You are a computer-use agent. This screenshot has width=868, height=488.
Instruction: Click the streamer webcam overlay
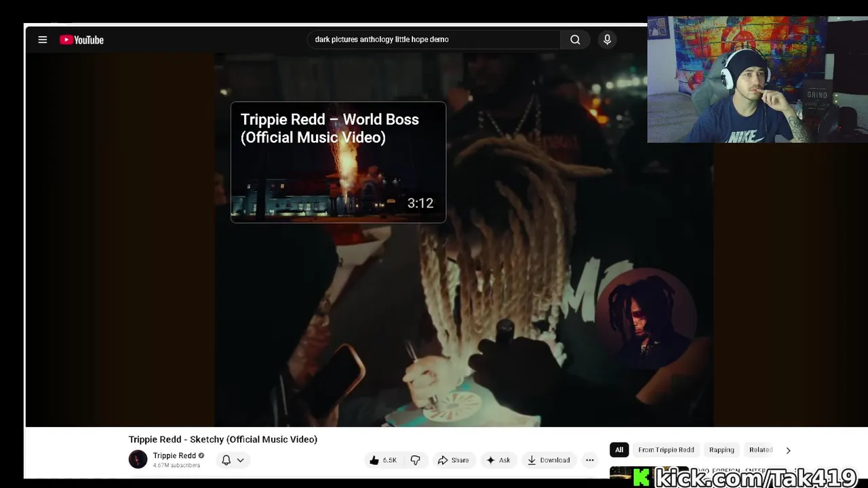click(757, 79)
